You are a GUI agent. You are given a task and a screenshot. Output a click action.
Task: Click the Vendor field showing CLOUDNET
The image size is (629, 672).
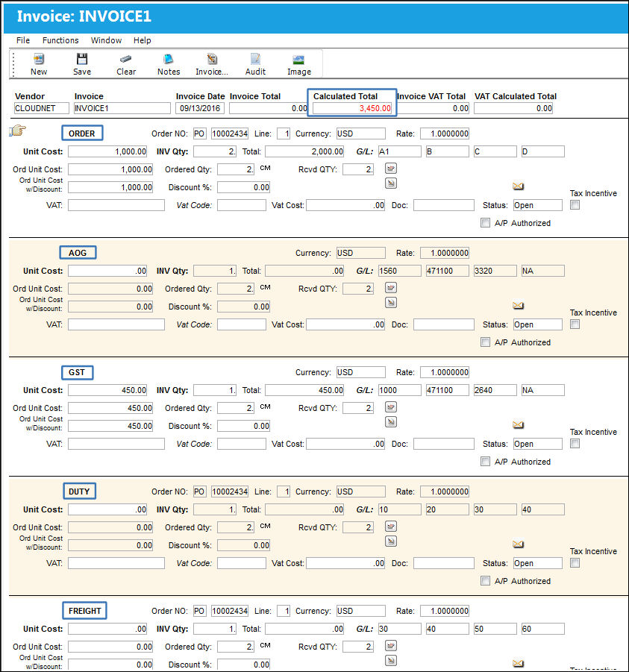pos(41,108)
